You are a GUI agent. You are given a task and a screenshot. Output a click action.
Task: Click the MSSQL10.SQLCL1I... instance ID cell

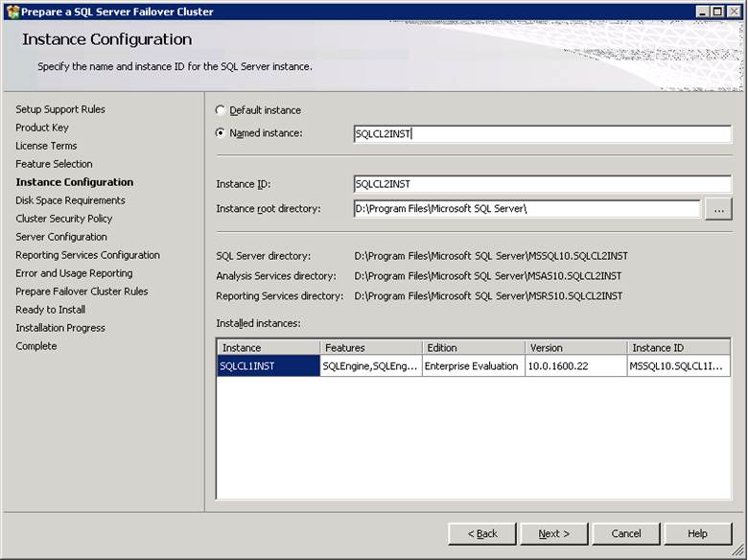(679, 366)
